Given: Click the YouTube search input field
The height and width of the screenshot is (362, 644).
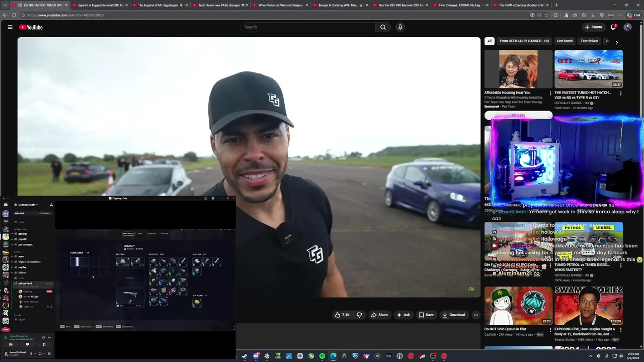Looking at the screenshot, I should 307,27.
